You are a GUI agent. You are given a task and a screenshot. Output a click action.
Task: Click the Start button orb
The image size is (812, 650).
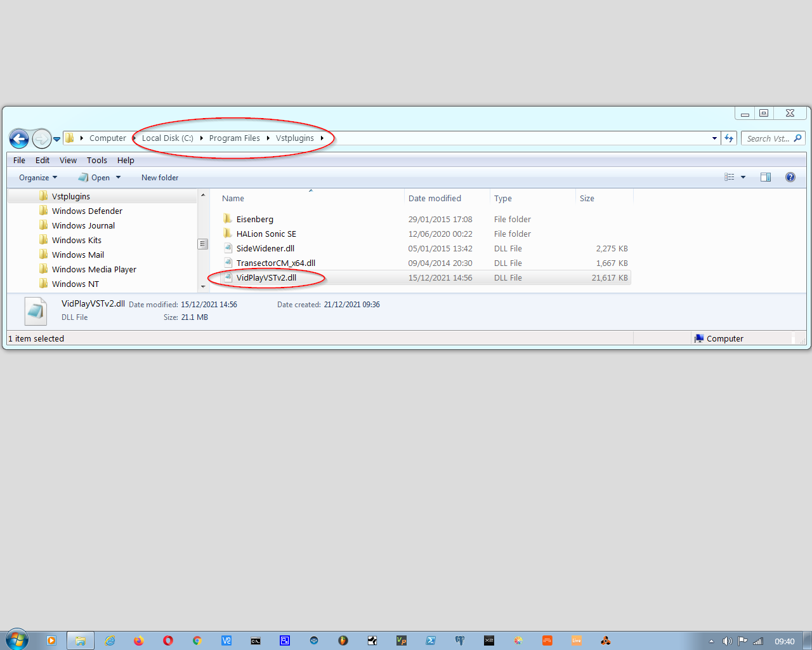point(17,639)
